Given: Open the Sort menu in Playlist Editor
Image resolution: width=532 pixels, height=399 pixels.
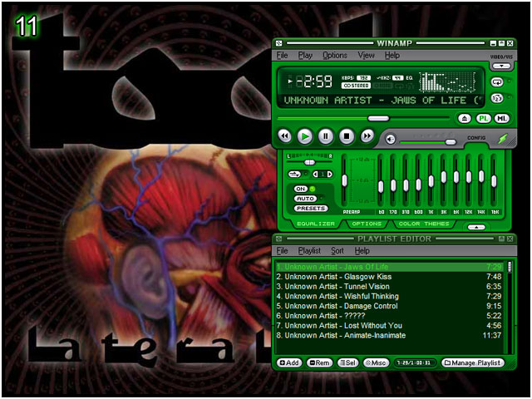Looking at the screenshot, I should click(x=337, y=251).
